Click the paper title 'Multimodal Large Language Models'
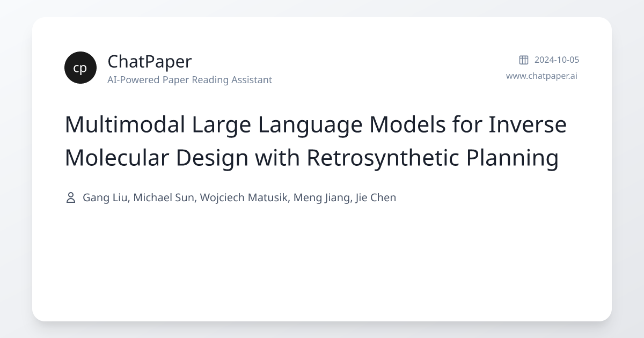 click(316, 141)
